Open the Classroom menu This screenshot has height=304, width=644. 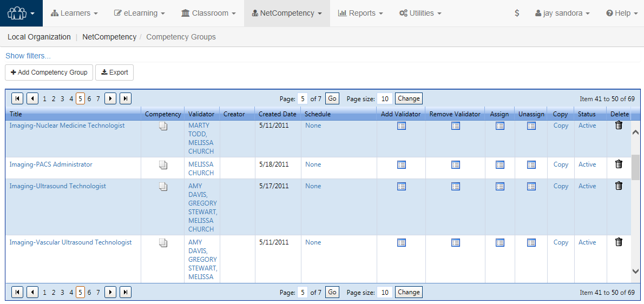coord(208,13)
